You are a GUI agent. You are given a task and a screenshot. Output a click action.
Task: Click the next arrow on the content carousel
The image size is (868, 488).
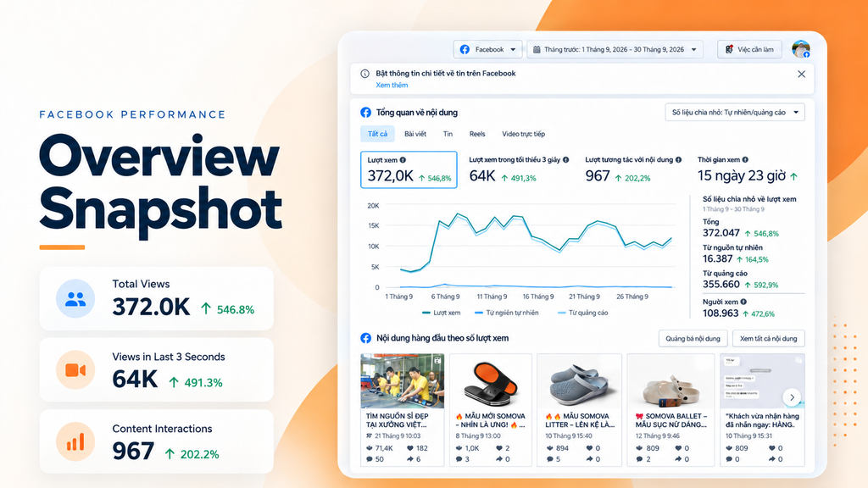pyautogui.click(x=792, y=397)
